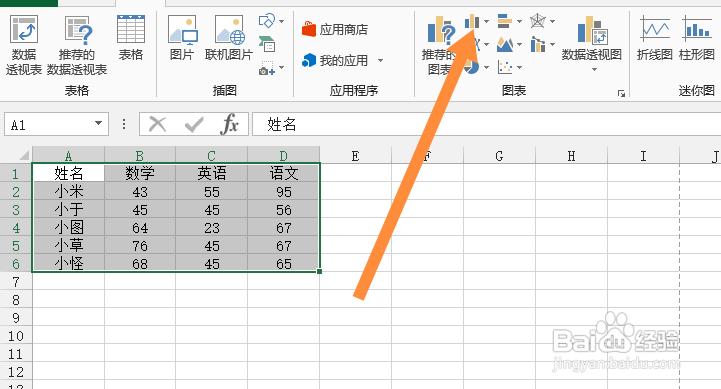The height and width of the screenshot is (389, 721).
Task: Insert a Column sparkline (柱形图)
Action: click(x=697, y=38)
